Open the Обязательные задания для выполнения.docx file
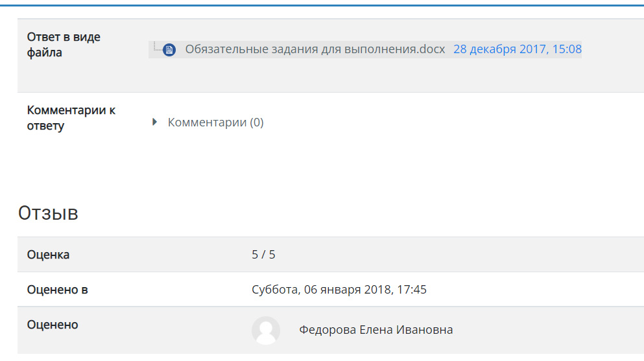The width and height of the screenshot is (644, 361). click(x=315, y=49)
